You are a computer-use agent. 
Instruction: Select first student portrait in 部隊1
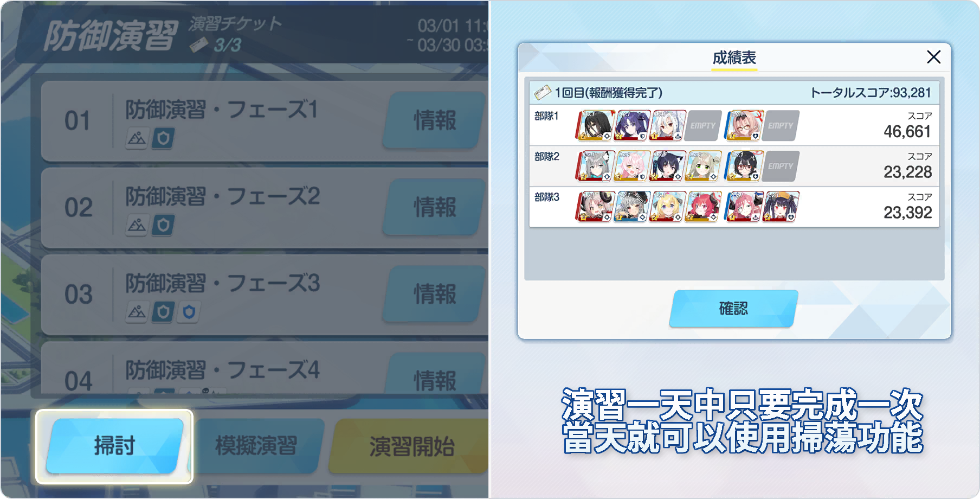[x=595, y=125]
